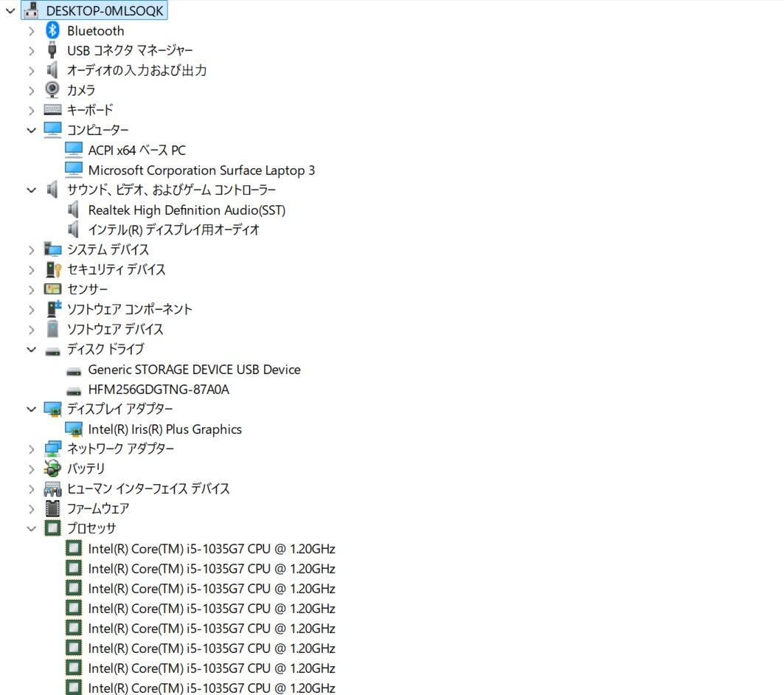
Task: Expand the セキュリティ デバイス category
Action: tap(32, 270)
